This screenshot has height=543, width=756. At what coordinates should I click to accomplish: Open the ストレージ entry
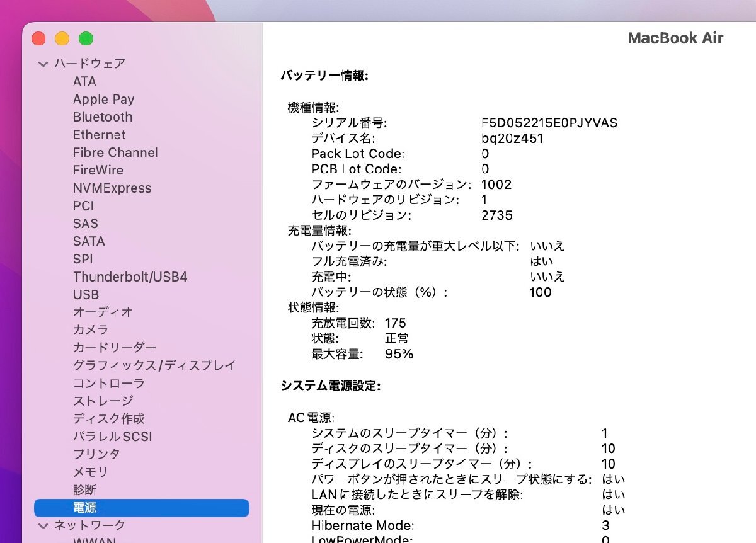103,401
